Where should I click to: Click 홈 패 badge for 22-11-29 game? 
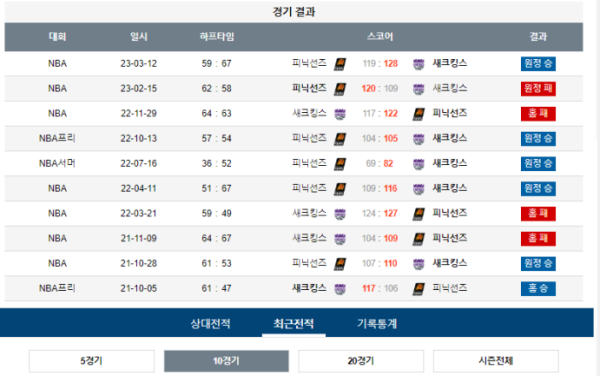[538, 114]
